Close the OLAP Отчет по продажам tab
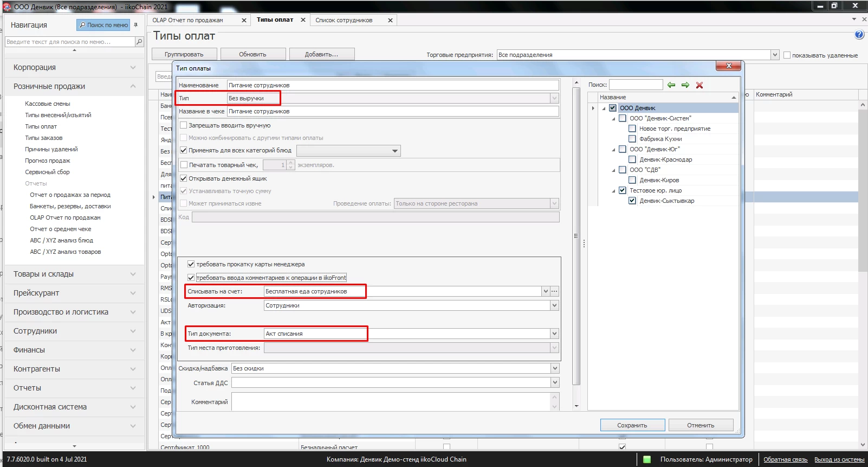The image size is (868, 467). point(244,21)
